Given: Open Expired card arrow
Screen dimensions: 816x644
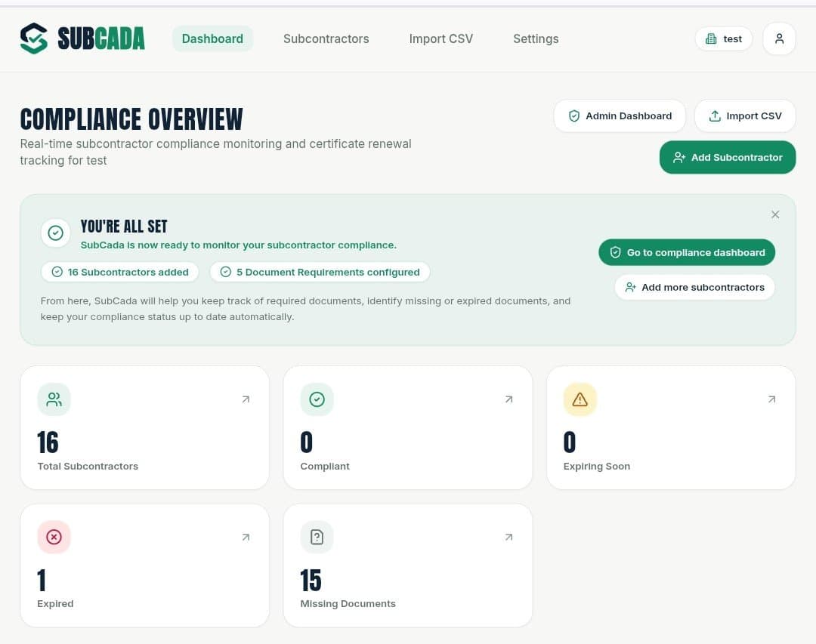Looking at the screenshot, I should [246, 537].
